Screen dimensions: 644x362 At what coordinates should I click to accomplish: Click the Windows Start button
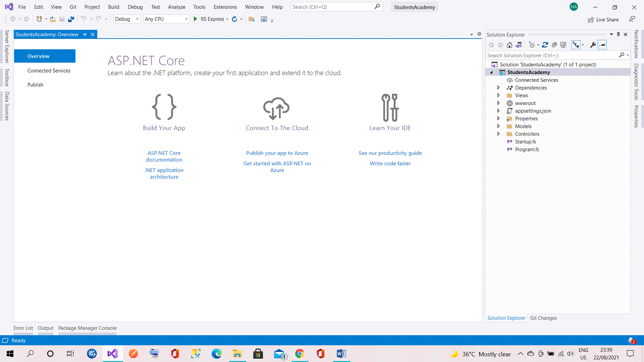click(x=10, y=354)
